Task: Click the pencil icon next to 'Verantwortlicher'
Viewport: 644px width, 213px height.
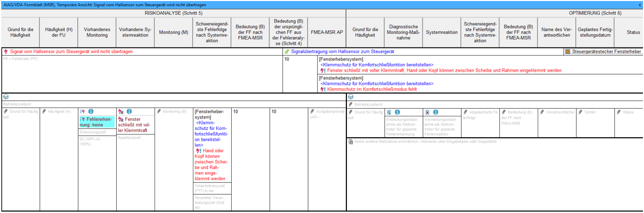Action: click(x=542, y=112)
